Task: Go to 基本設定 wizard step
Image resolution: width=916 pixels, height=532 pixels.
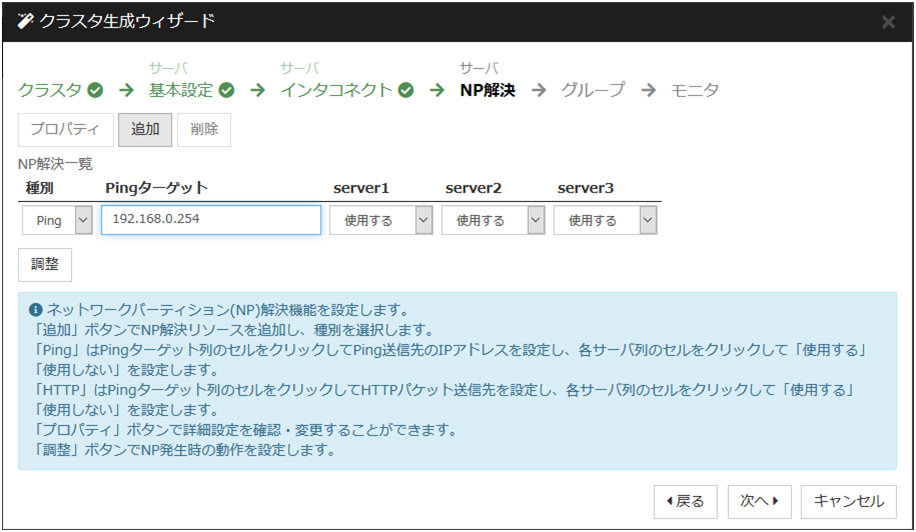Action: [x=181, y=90]
